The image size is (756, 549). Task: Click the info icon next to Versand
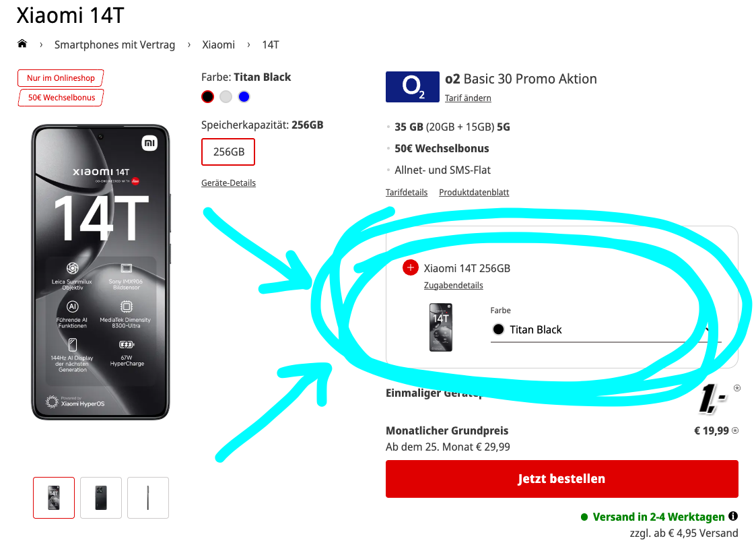coord(733,517)
